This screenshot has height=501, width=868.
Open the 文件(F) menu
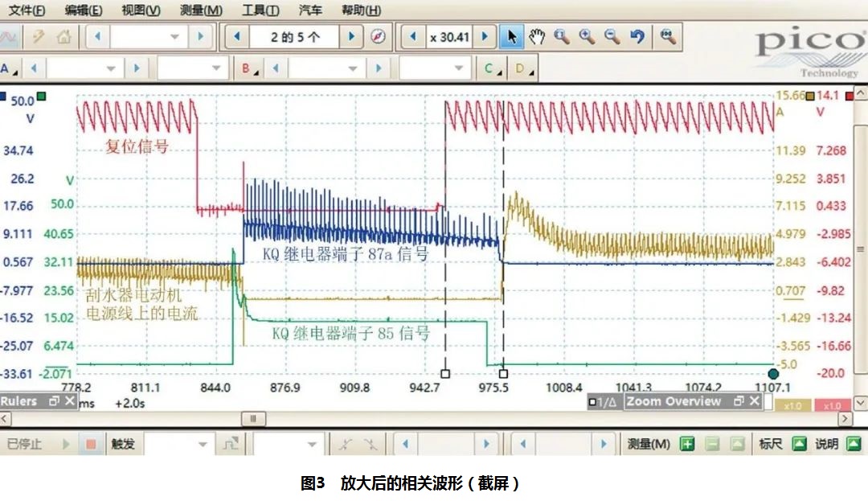coord(27,10)
